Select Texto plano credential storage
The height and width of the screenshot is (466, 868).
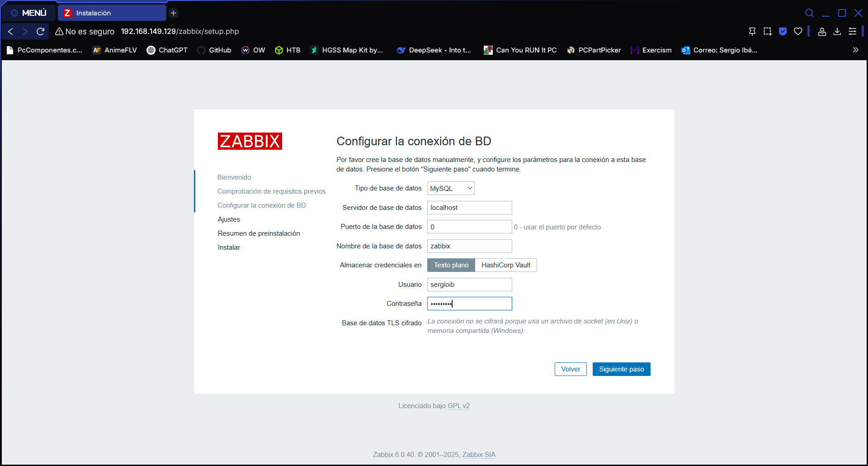coord(451,265)
